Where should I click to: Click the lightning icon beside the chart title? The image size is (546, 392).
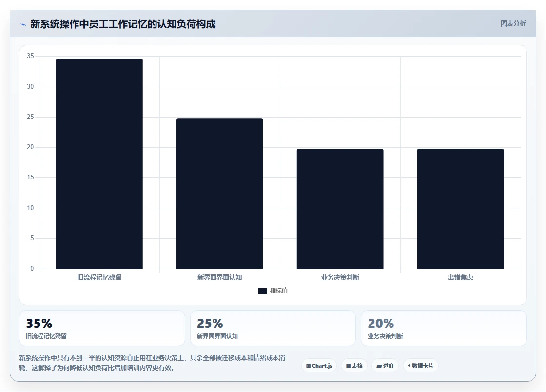[x=23, y=24]
